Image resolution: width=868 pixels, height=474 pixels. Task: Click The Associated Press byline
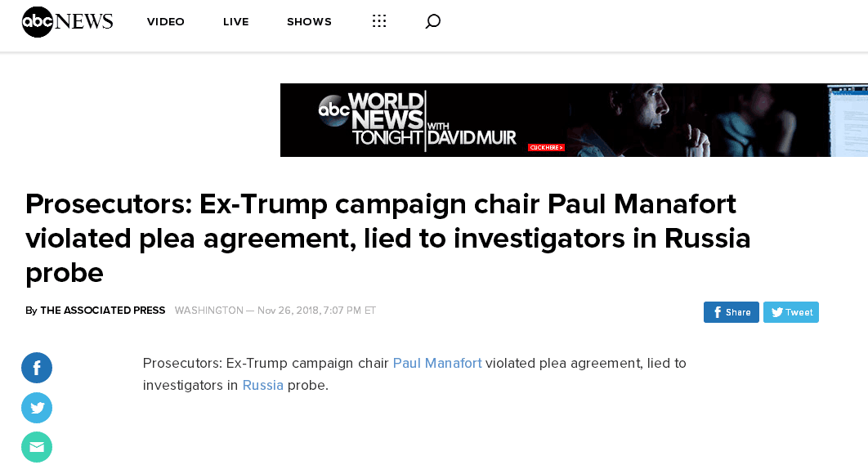pyautogui.click(x=102, y=311)
